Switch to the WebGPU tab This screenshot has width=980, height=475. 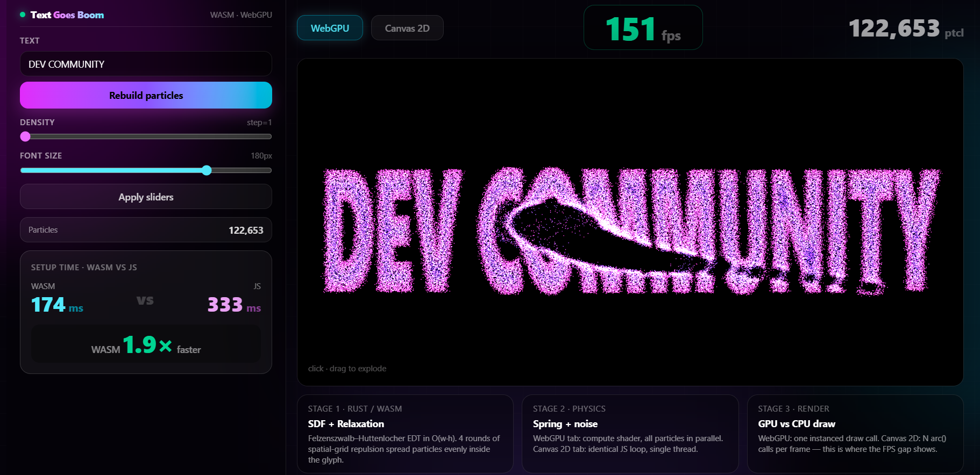pyautogui.click(x=330, y=28)
